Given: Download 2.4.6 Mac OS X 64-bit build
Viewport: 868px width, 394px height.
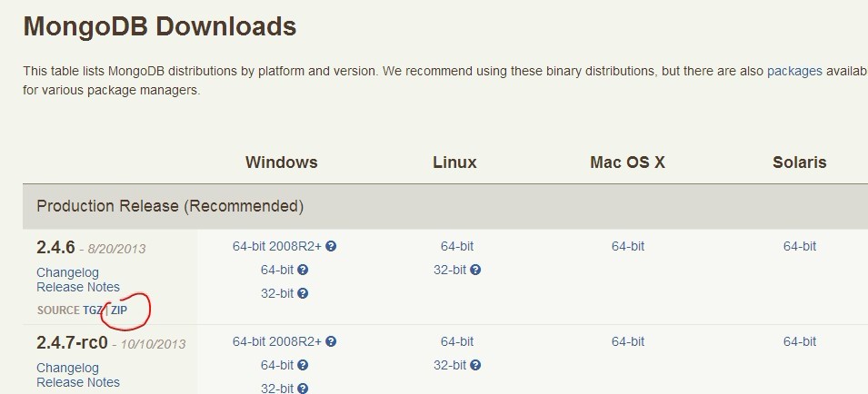Looking at the screenshot, I should [x=628, y=246].
